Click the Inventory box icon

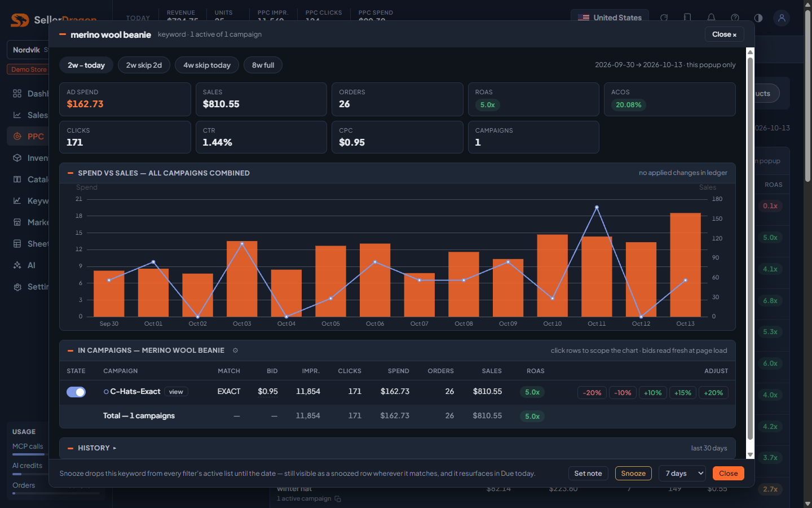[x=17, y=158]
